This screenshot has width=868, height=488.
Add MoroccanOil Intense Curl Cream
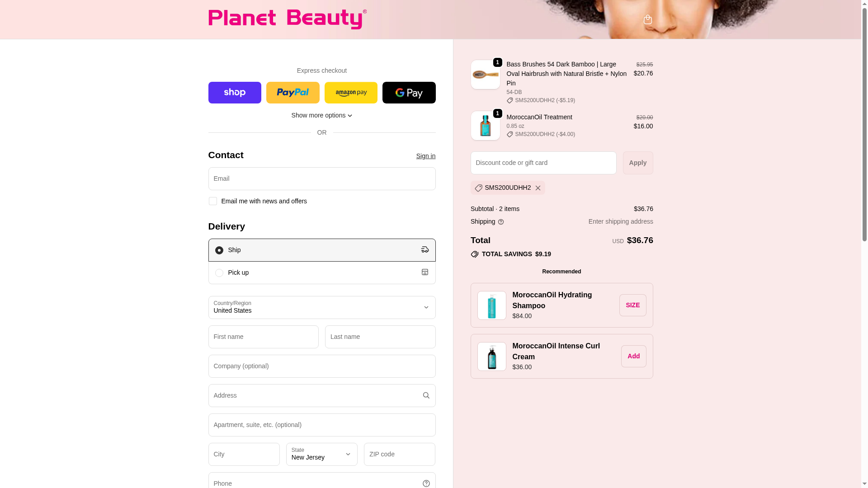[634, 356]
